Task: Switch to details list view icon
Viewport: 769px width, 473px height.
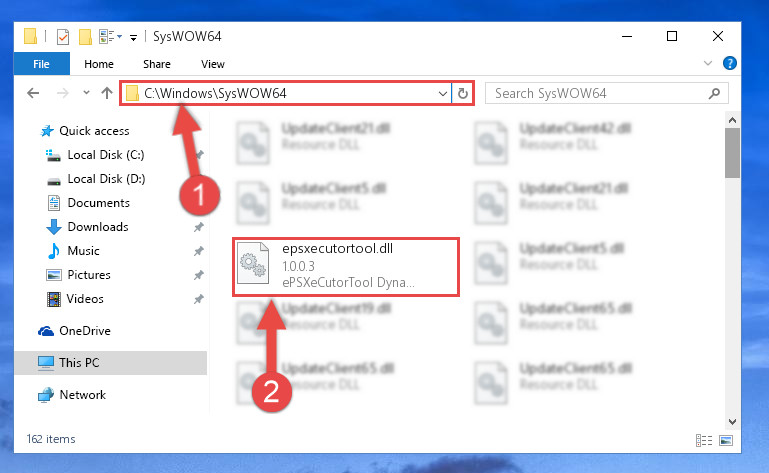Action: (x=704, y=440)
